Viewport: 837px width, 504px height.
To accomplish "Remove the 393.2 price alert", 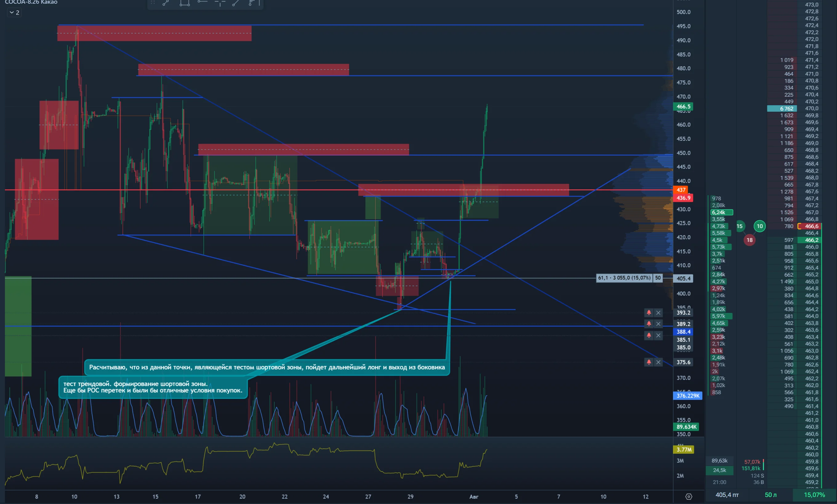I will (x=658, y=313).
